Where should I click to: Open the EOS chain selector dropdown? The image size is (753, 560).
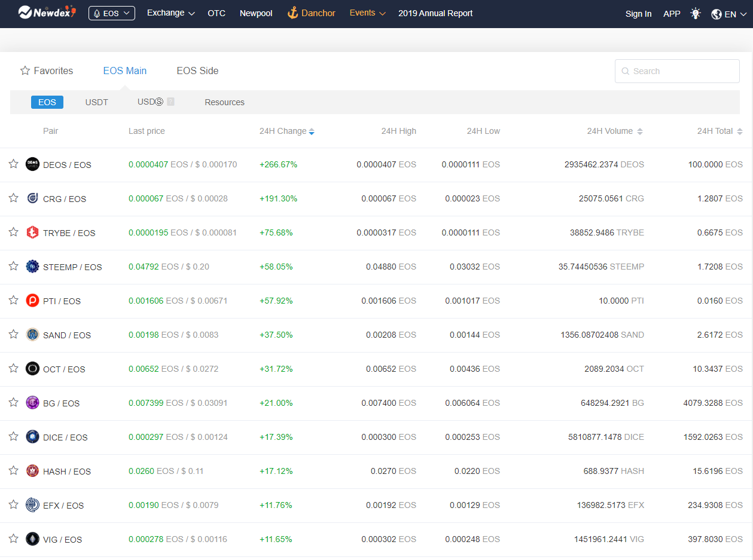(112, 13)
